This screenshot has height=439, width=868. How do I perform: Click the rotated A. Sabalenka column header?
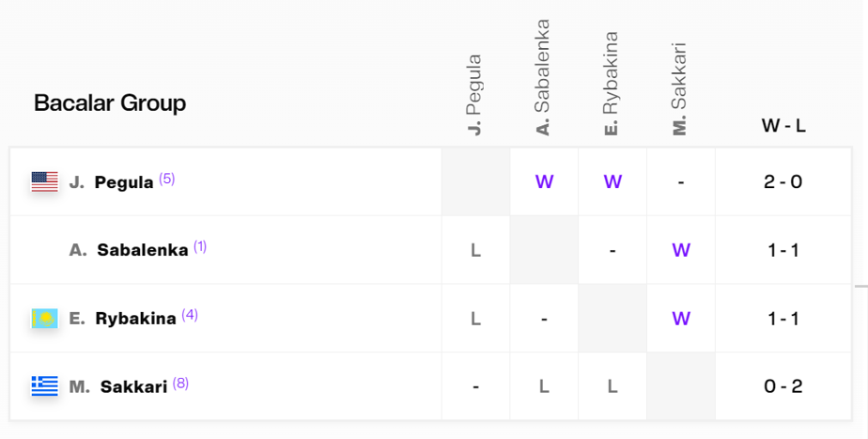click(543, 77)
